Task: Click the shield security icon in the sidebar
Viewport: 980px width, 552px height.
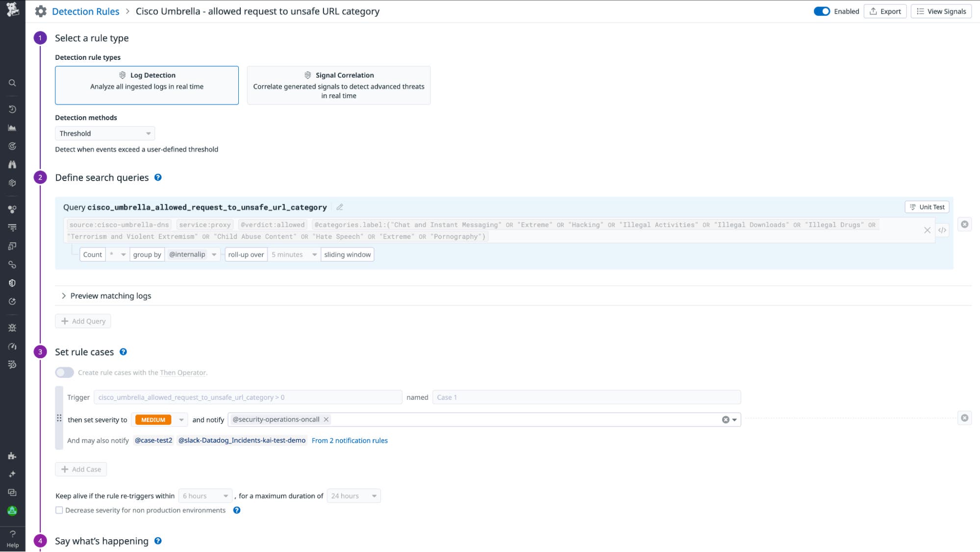Action: coord(12,283)
